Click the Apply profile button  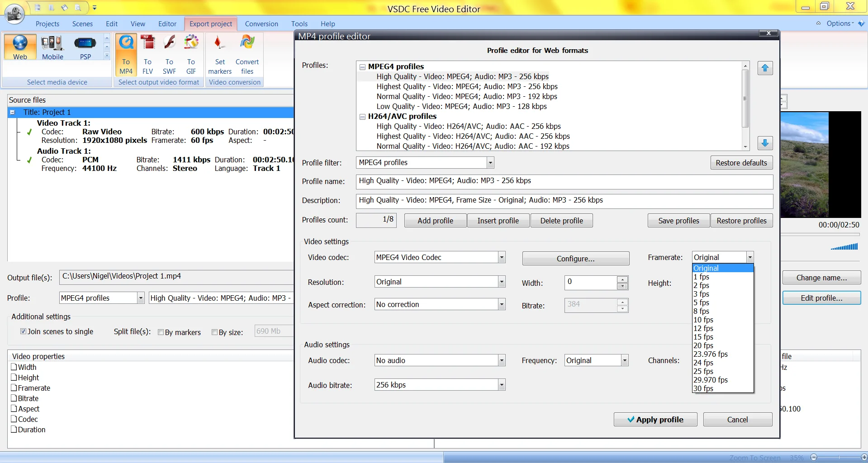click(655, 420)
